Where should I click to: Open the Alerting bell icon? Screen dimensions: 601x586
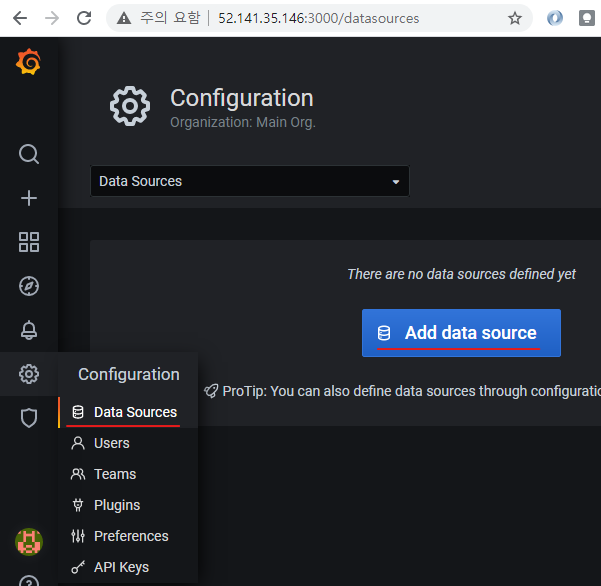pyautogui.click(x=29, y=330)
